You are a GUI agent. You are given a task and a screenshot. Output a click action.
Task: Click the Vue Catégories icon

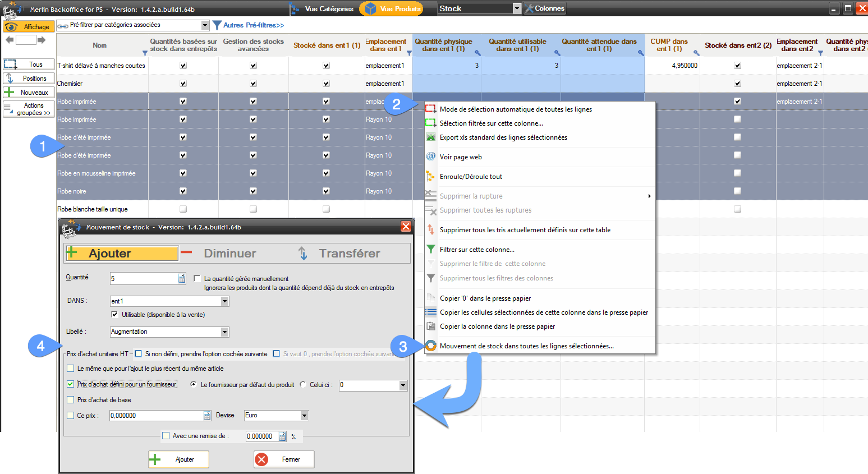pos(295,9)
